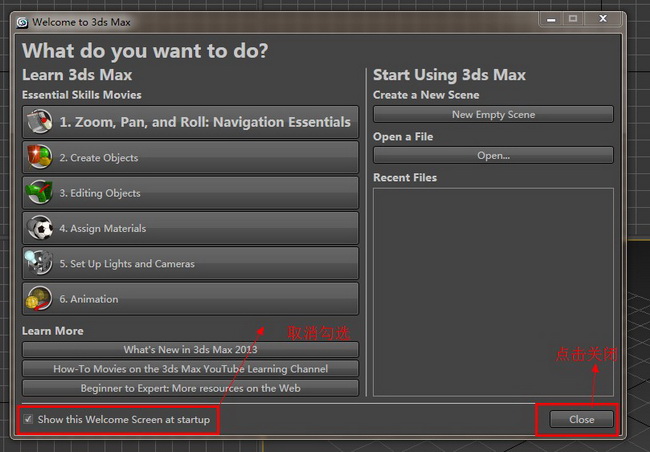Open What's New in 3ds Max 2013
650x452 pixels.
(x=190, y=350)
